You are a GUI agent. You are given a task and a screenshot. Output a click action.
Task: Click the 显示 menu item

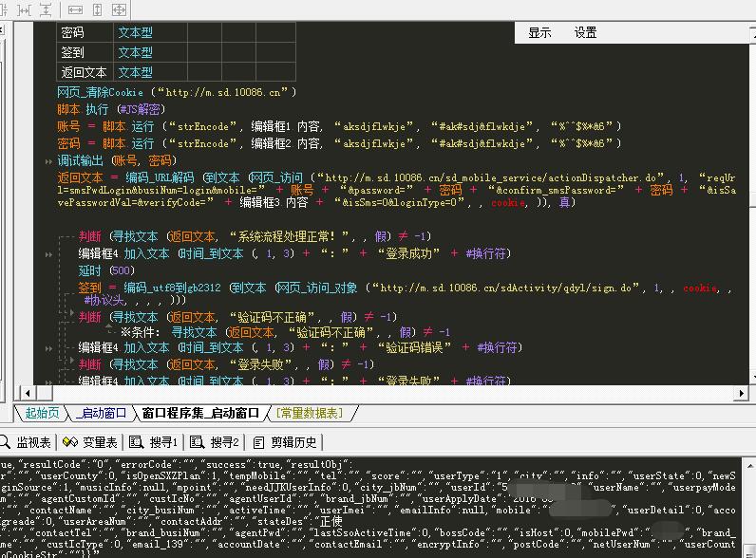(539, 32)
